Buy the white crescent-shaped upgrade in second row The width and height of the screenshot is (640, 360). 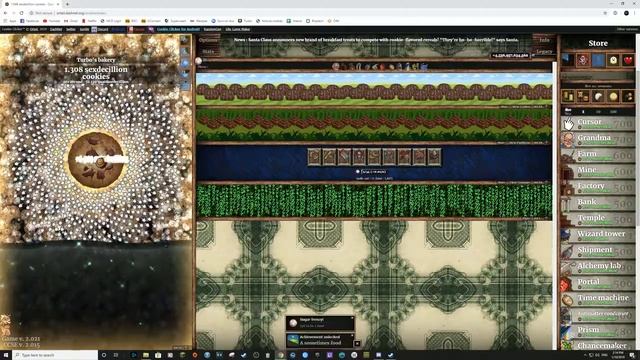[598, 96]
